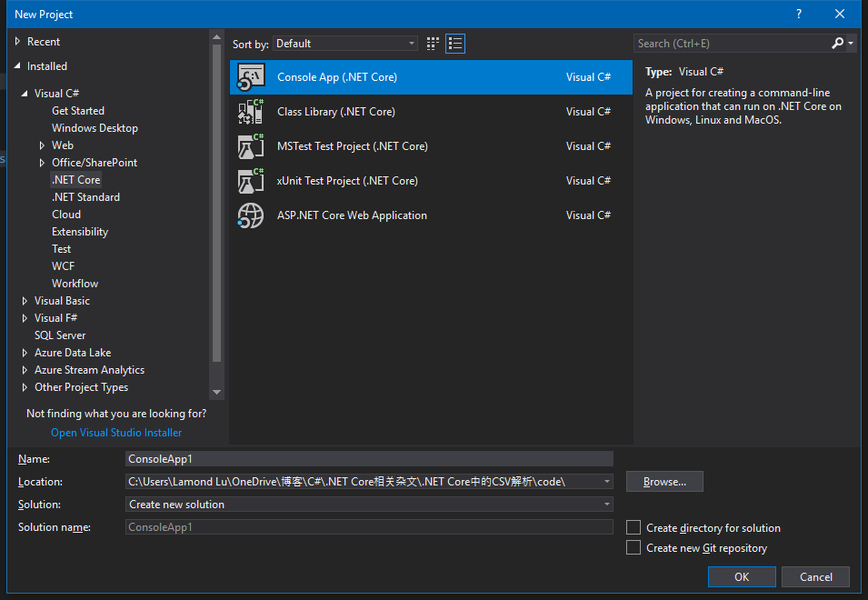Image resolution: width=868 pixels, height=600 pixels.
Task: Expand the Visual Basic node
Action: click(25, 301)
